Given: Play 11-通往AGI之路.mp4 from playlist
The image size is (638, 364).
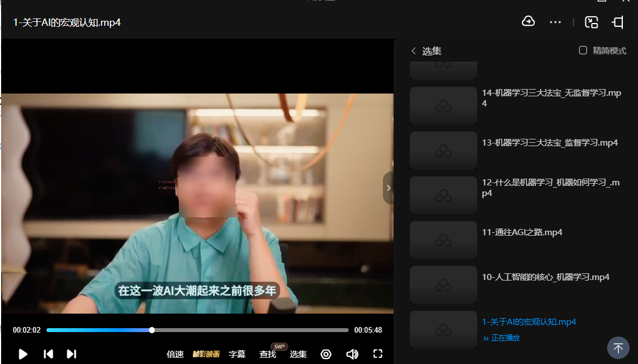Looking at the screenshot, I should (x=522, y=232).
